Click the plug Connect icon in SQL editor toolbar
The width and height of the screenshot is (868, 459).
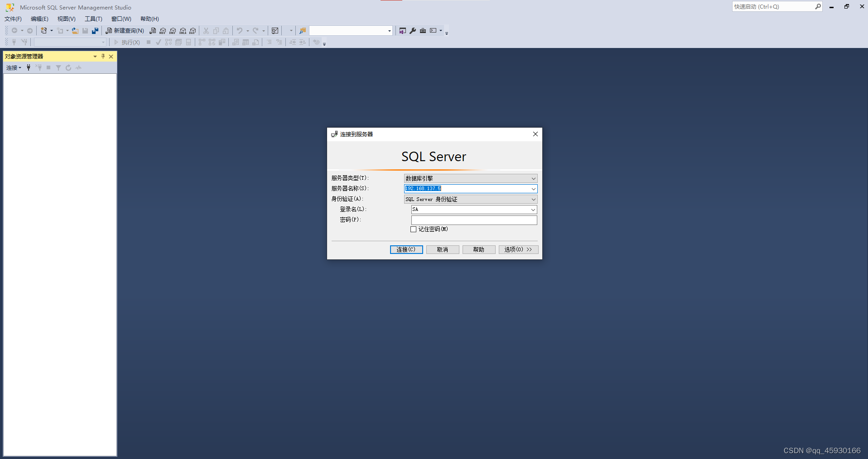pyautogui.click(x=14, y=42)
